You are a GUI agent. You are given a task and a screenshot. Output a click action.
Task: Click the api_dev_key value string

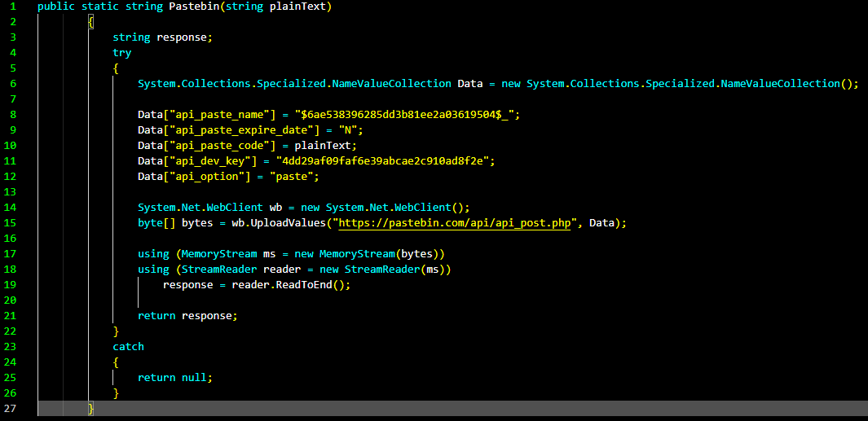tap(386, 161)
